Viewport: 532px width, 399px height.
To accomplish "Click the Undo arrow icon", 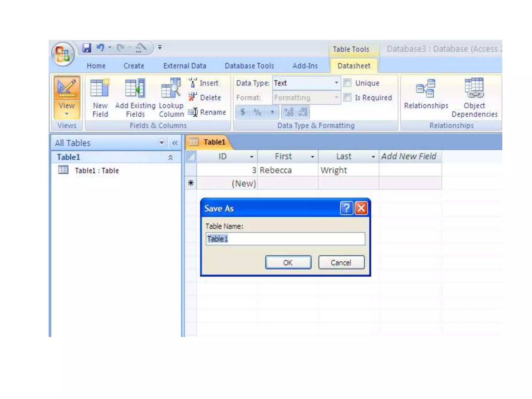I will click(x=100, y=48).
